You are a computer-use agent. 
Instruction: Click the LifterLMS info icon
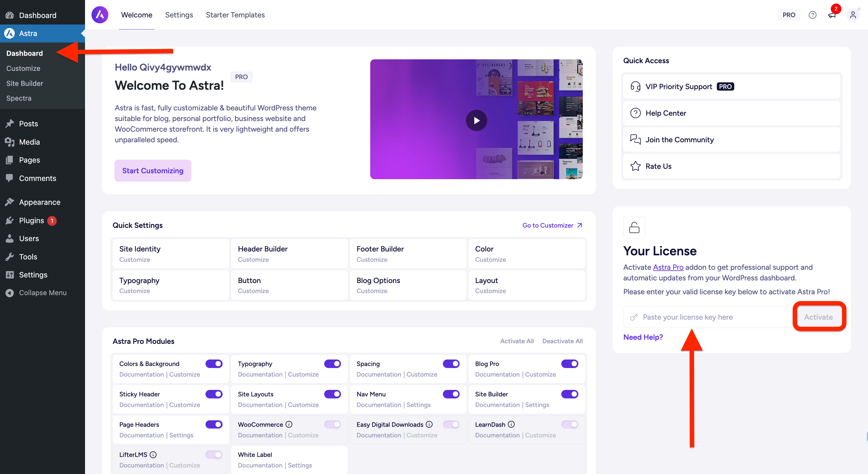[x=153, y=455]
